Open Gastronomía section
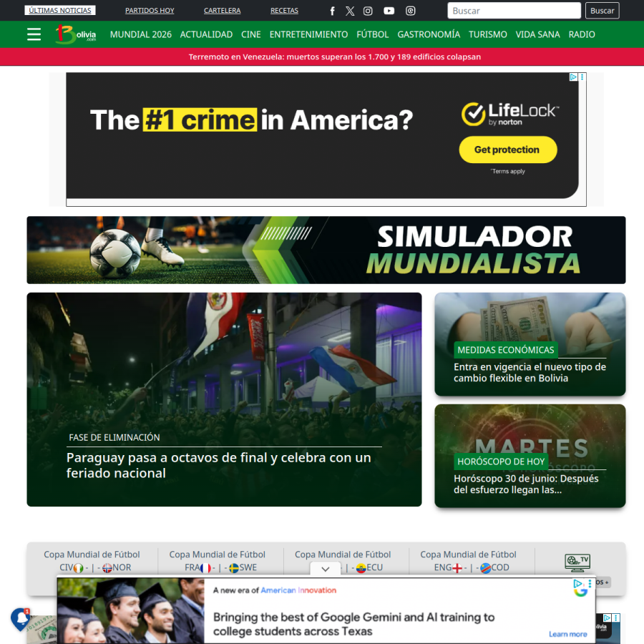This screenshot has height=644, width=644. point(429,34)
